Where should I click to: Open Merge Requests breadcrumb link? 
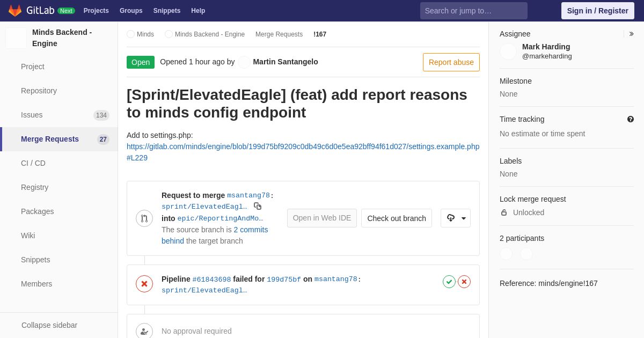[x=279, y=34]
